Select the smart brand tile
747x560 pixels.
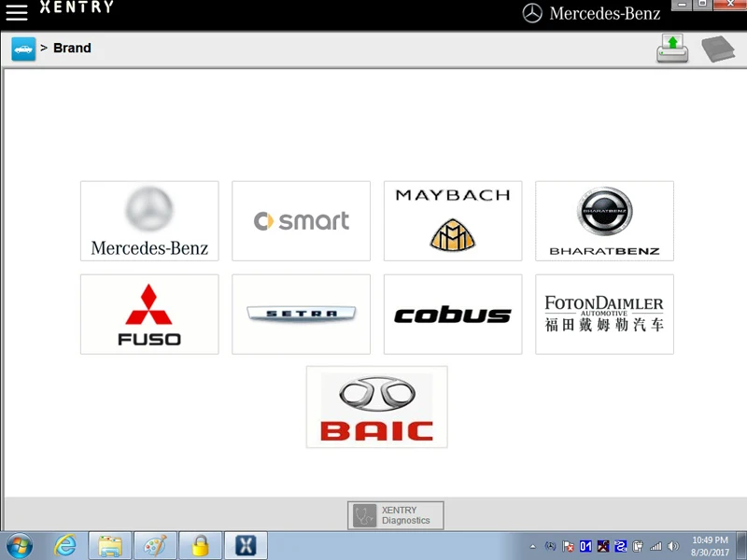pos(301,221)
